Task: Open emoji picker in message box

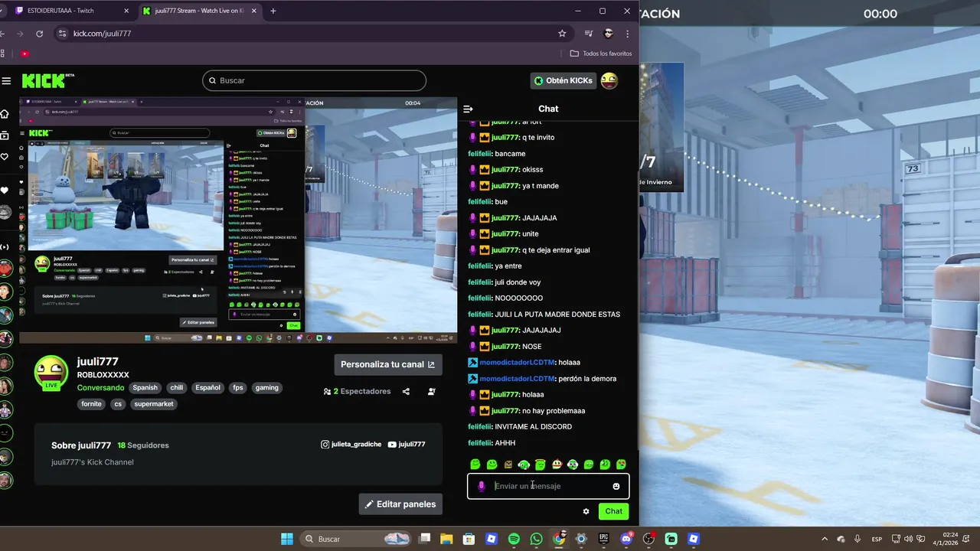Action: coord(616,486)
